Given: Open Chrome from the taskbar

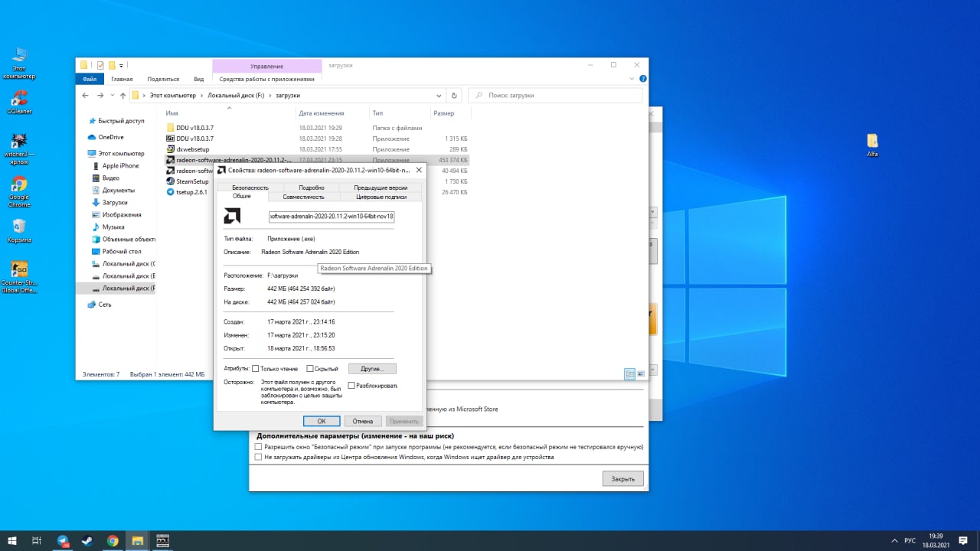Looking at the screenshot, I should pos(113,541).
